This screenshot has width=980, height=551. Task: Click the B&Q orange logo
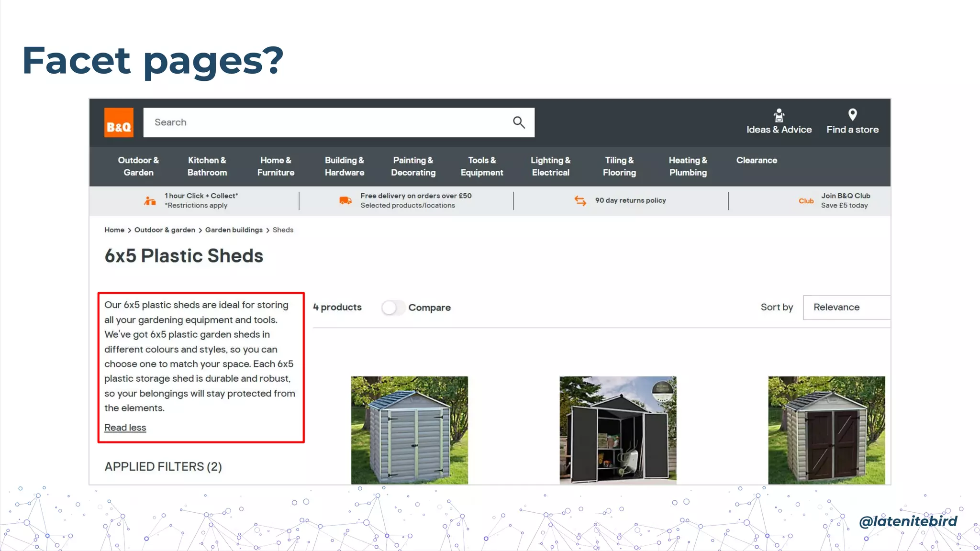(119, 123)
